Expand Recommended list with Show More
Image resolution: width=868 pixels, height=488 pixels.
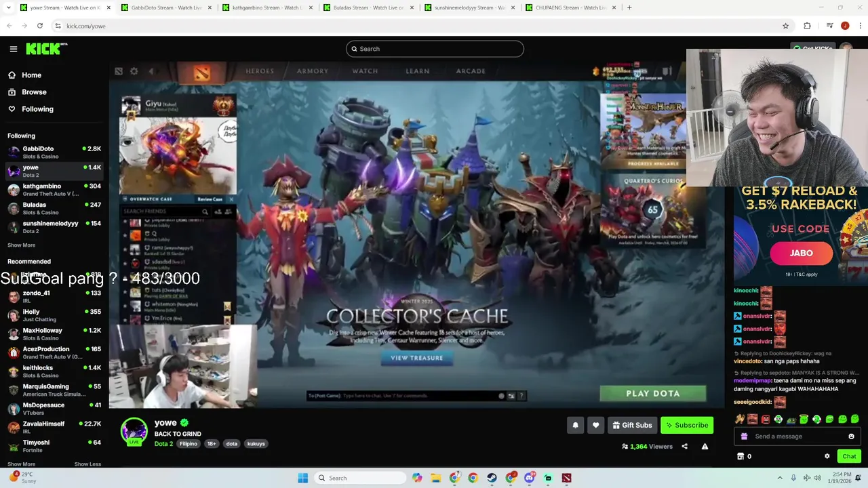21,464
